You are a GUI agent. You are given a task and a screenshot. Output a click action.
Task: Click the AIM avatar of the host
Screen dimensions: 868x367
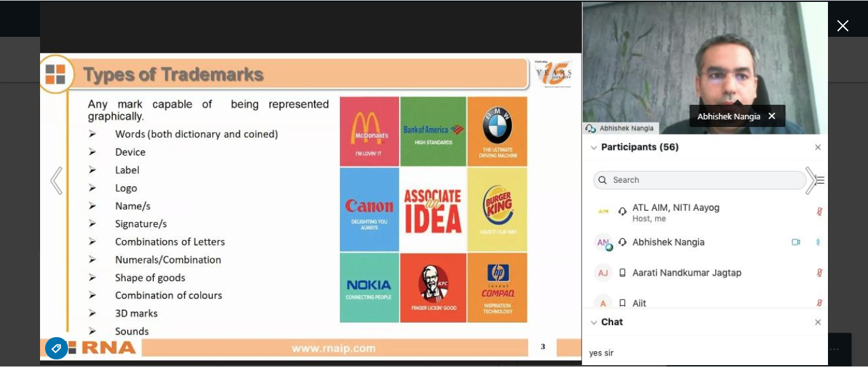click(x=603, y=211)
